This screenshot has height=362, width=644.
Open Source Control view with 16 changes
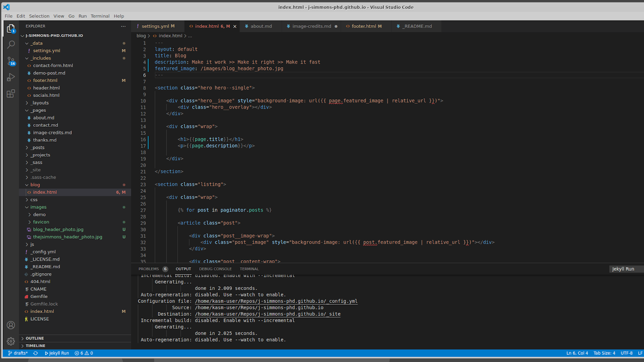click(x=11, y=61)
